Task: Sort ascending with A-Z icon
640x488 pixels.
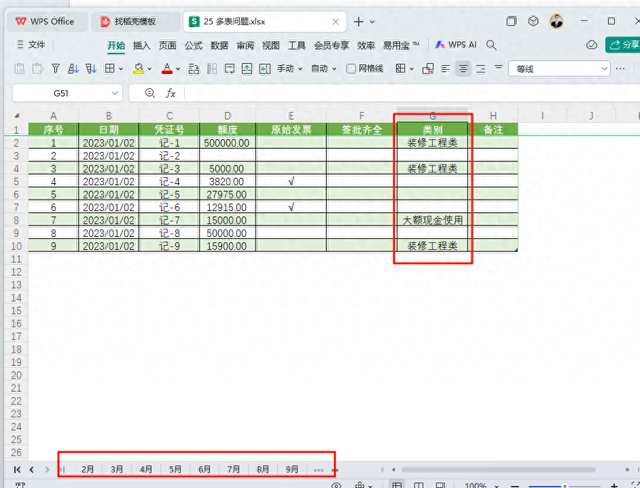Action: click(73, 69)
